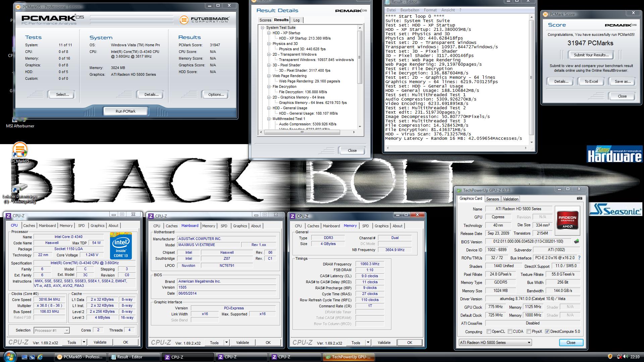Click Close button in GPU-Z

(571, 343)
